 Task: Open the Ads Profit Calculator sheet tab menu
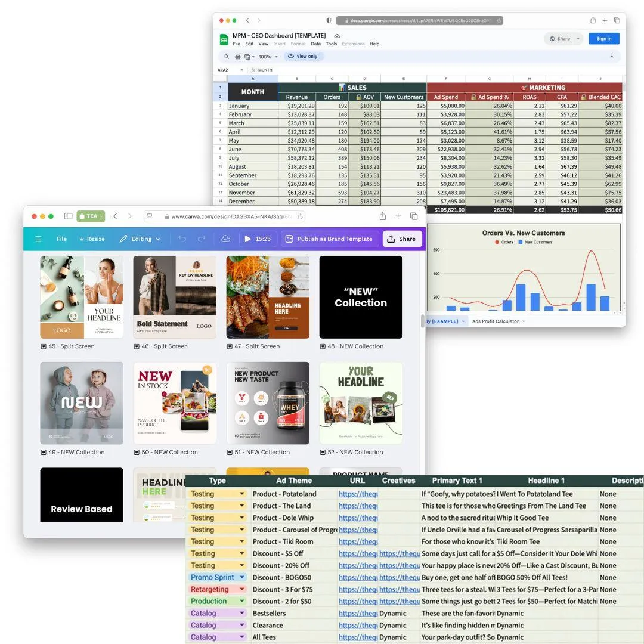524,321
